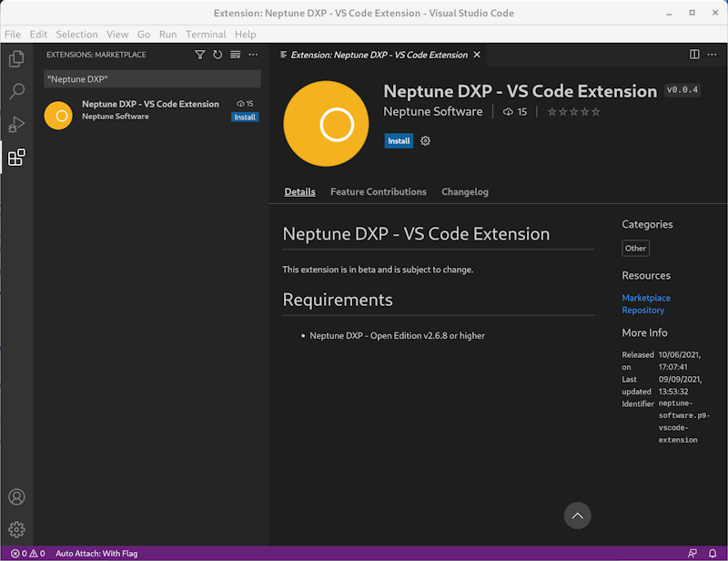Open the Terminal menu

point(206,35)
